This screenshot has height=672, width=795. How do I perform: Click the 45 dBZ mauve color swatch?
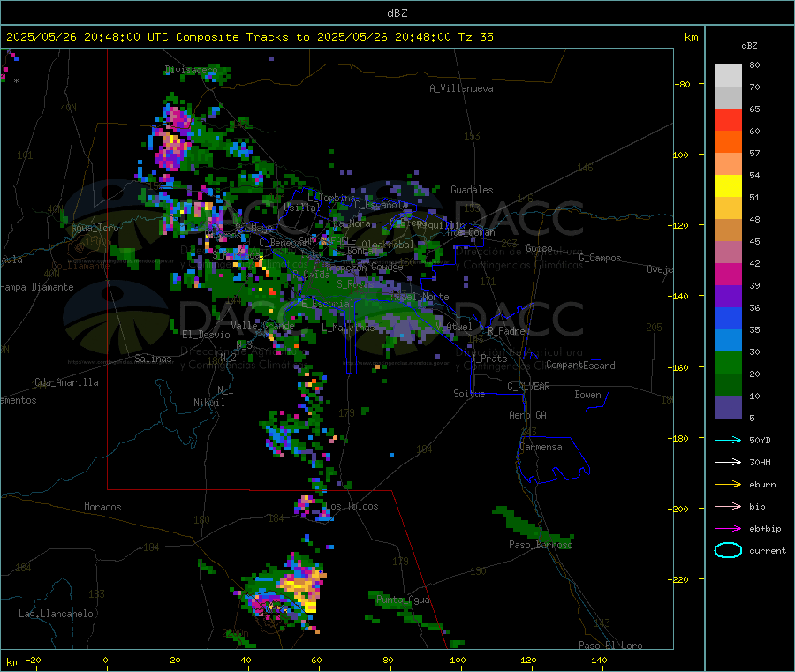[728, 253]
